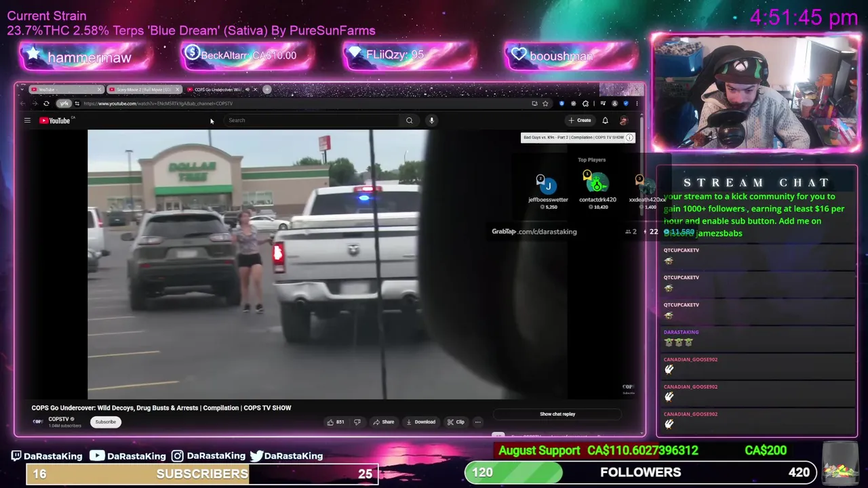Image resolution: width=868 pixels, height=488 pixels.
Task: Click the install app icon in address bar
Action: [535, 104]
